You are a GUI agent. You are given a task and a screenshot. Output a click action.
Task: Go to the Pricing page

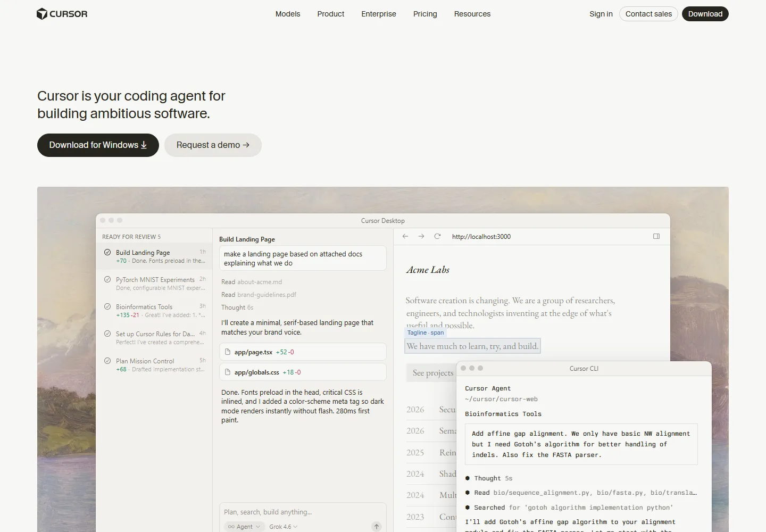click(425, 14)
